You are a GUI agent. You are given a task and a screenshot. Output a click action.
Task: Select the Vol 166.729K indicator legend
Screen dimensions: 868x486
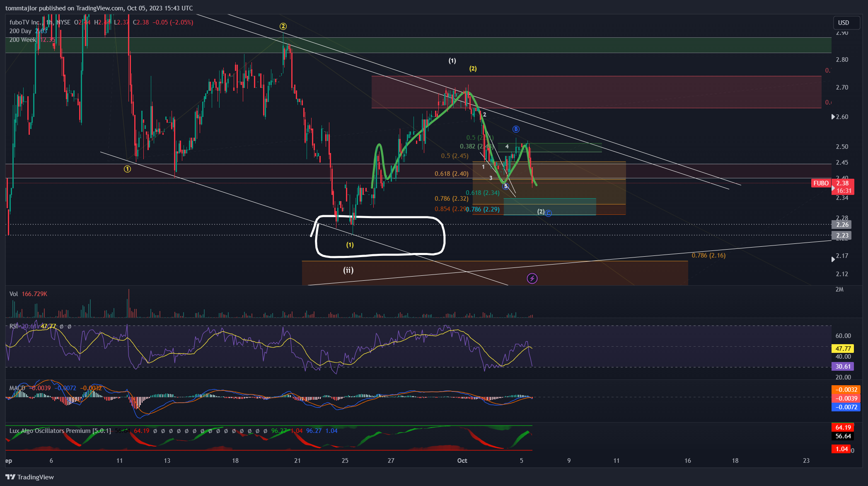point(28,294)
